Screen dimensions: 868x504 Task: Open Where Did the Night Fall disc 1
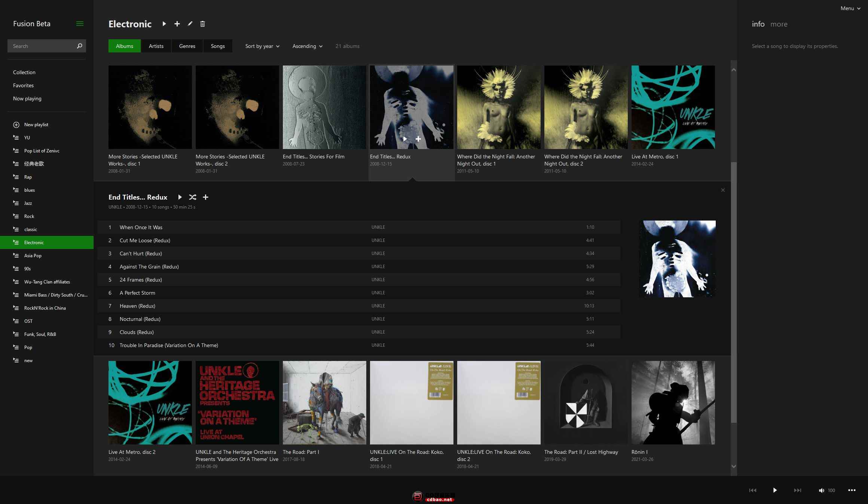click(499, 107)
